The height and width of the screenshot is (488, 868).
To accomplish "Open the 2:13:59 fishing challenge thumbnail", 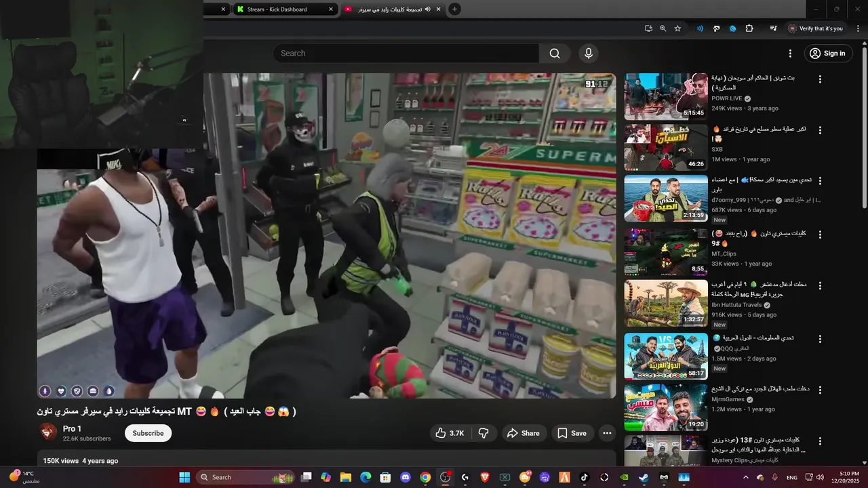I will [x=666, y=199].
